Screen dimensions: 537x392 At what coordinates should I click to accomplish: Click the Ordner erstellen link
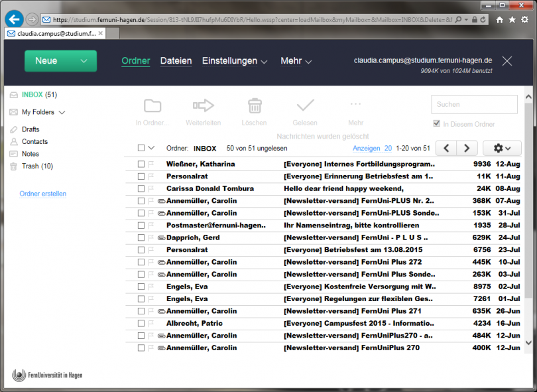coord(44,193)
